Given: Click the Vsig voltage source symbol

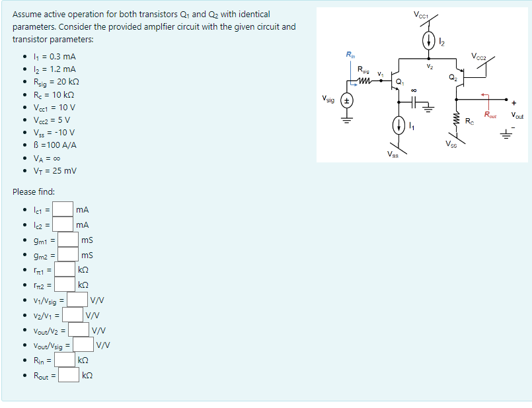Looking at the screenshot, I should (x=346, y=101).
